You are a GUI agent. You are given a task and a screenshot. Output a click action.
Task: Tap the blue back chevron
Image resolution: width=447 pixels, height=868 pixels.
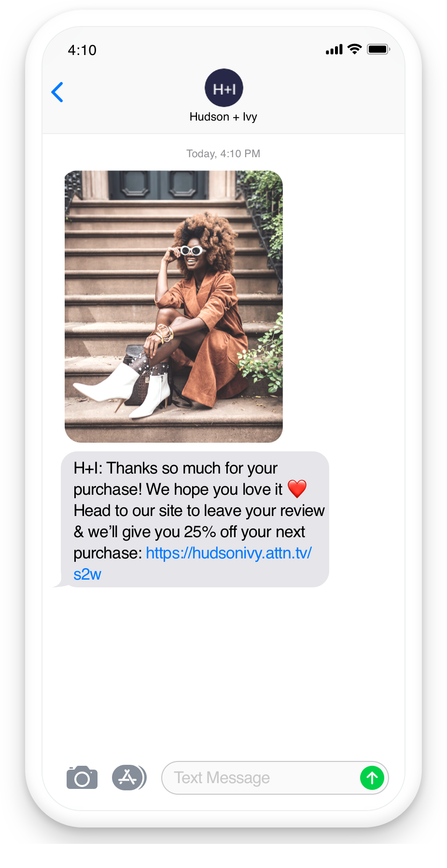pos(57,92)
